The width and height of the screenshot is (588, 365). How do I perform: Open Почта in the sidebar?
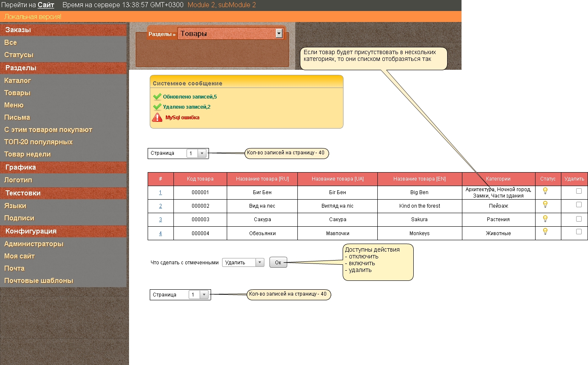(14, 268)
